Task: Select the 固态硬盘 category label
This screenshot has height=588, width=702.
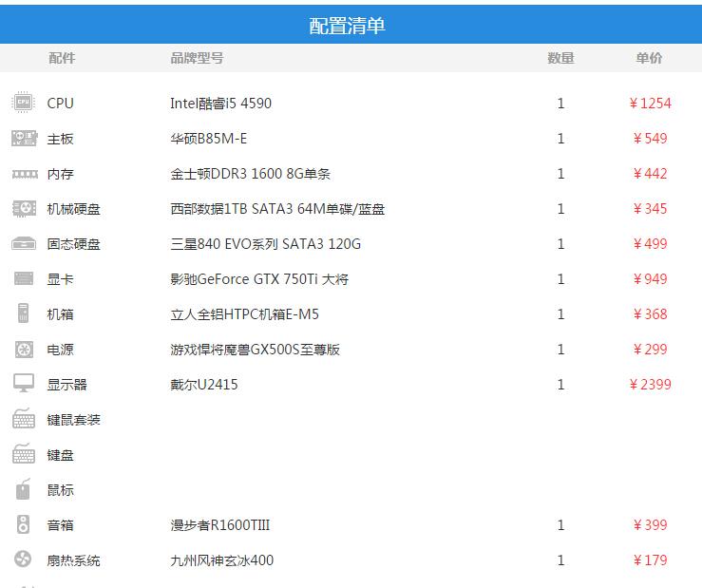Action: click(73, 244)
